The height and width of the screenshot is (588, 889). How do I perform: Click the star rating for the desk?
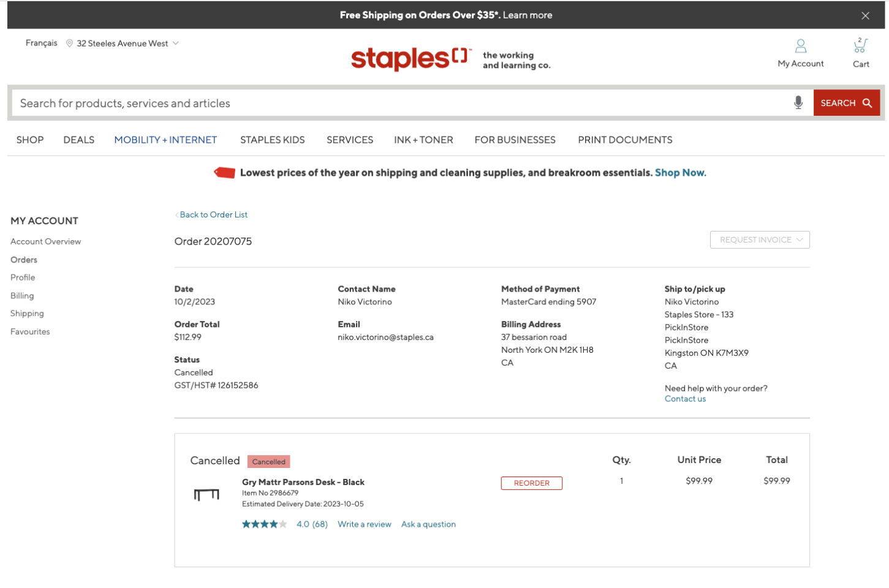[x=264, y=524]
